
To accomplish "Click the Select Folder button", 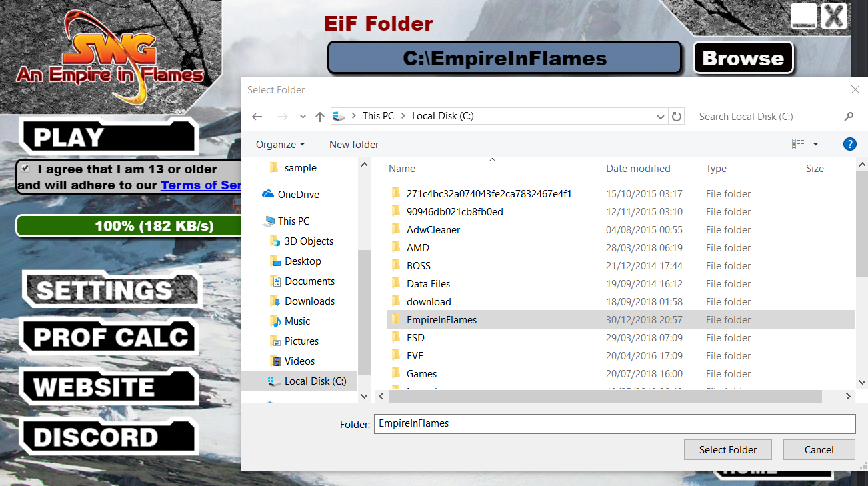I will click(x=728, y=450).
